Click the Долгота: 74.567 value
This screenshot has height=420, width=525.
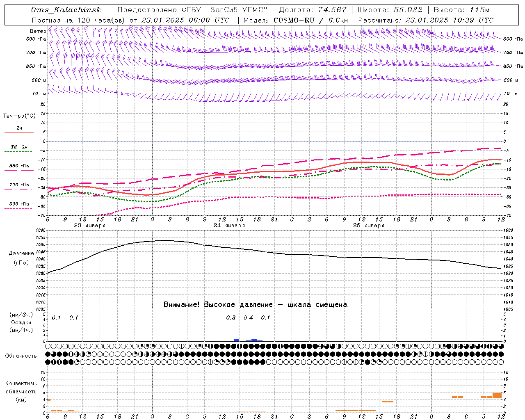[x=313, y=10]
